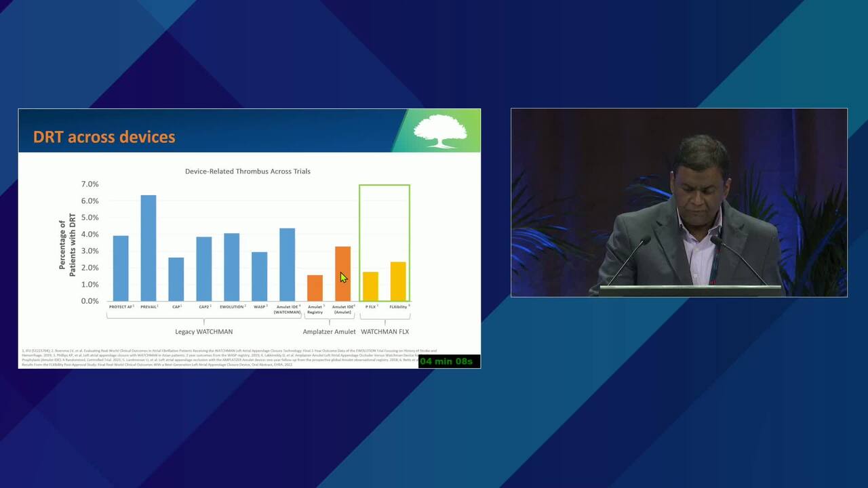The height and width of the screenshot is (488, 868).
Task: Click the "EWOLUTION" axis label
Action: pyautogui.click(x=233, y=307)
